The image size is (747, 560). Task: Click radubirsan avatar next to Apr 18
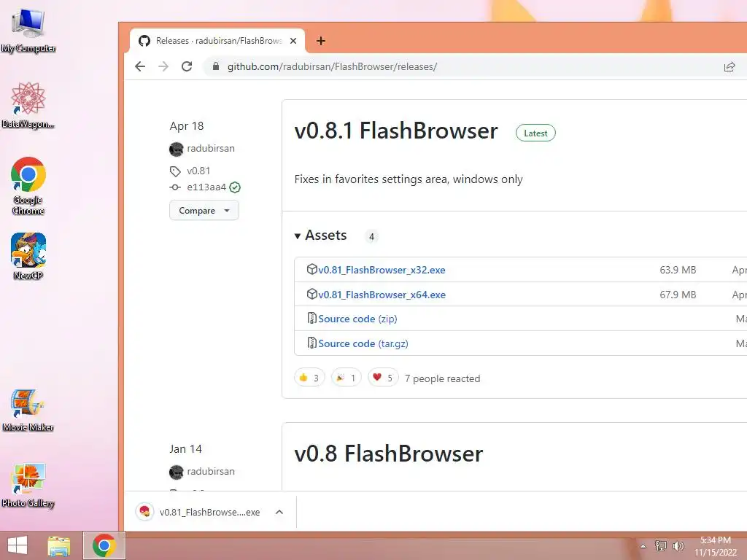point(177,149)
